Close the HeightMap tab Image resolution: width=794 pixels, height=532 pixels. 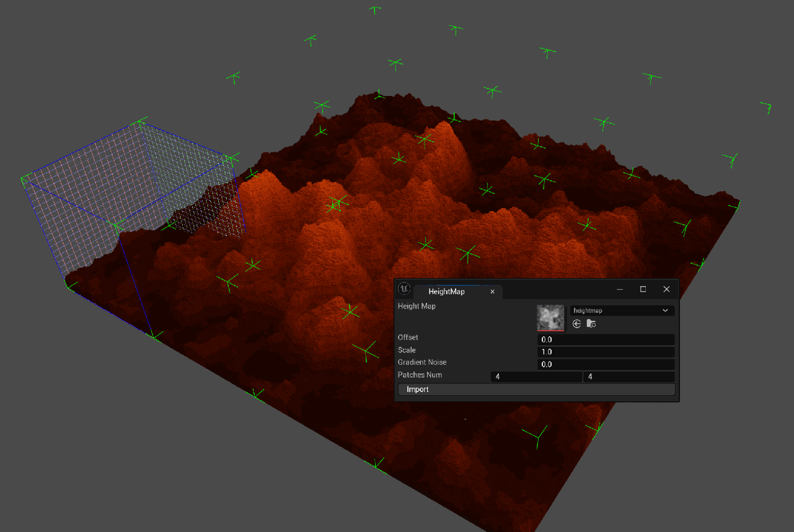[x=493, y=292]
